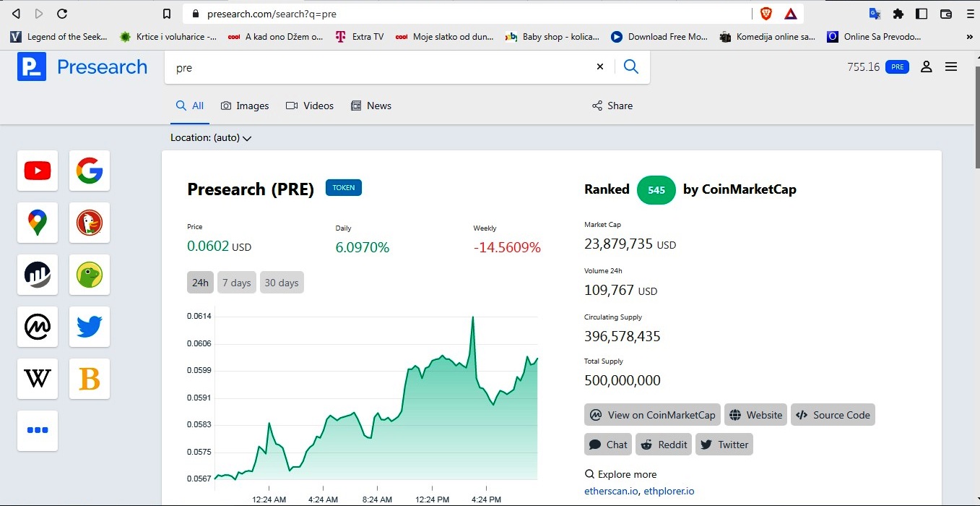The image size is (980, 506).
Task: Show more providers with three-dots tile
Action: tap(38, 431)
